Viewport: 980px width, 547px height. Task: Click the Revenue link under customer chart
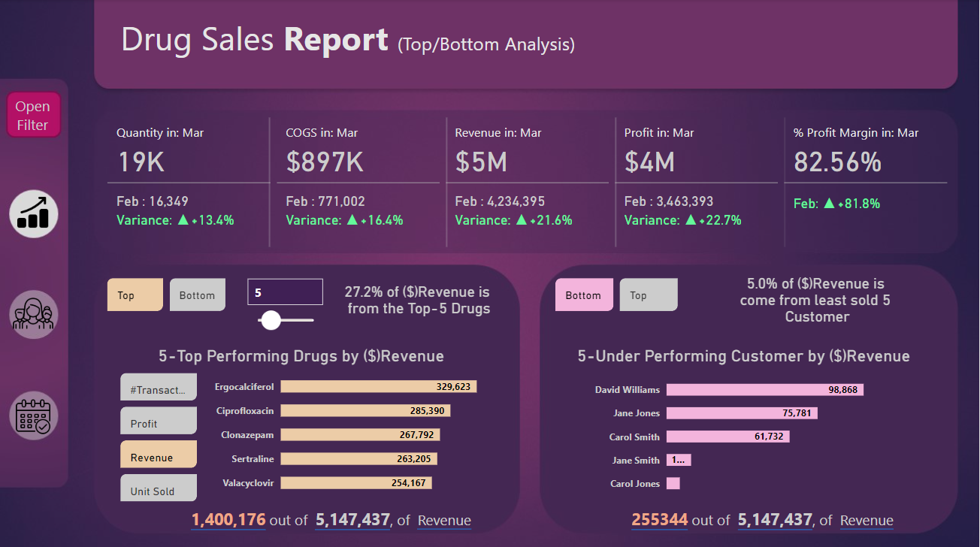867,521
